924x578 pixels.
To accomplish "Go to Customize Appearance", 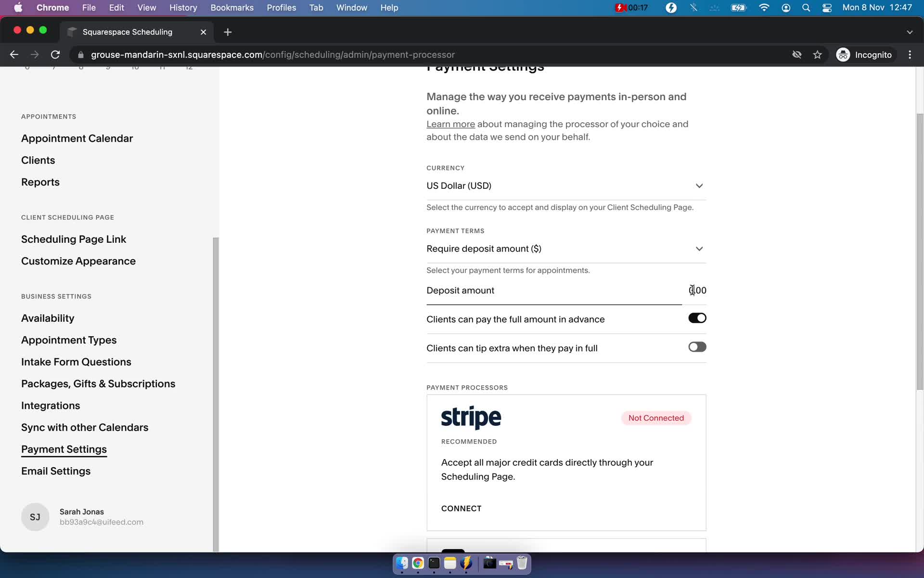I will pyautogui.click(x=78, y=261).
